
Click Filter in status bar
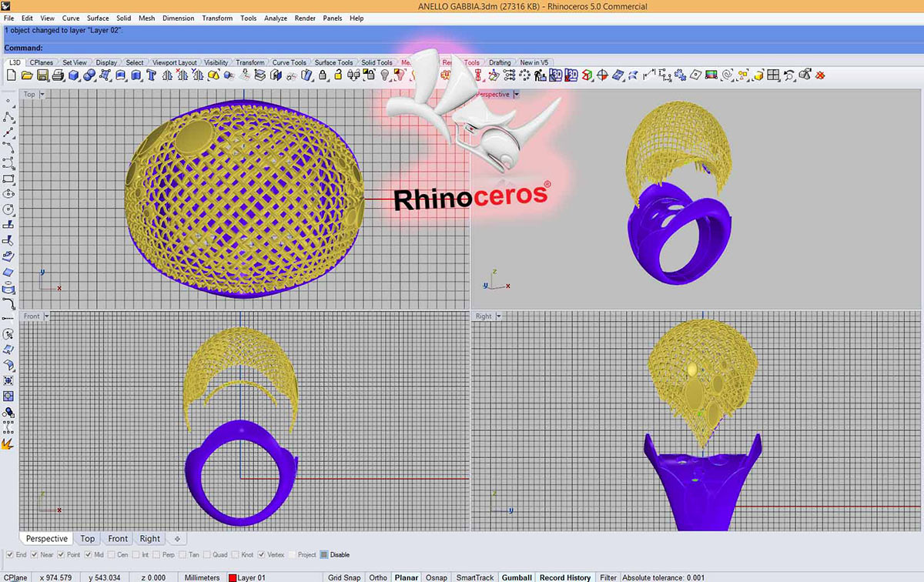pyautogui.click(x=608, y=577)
